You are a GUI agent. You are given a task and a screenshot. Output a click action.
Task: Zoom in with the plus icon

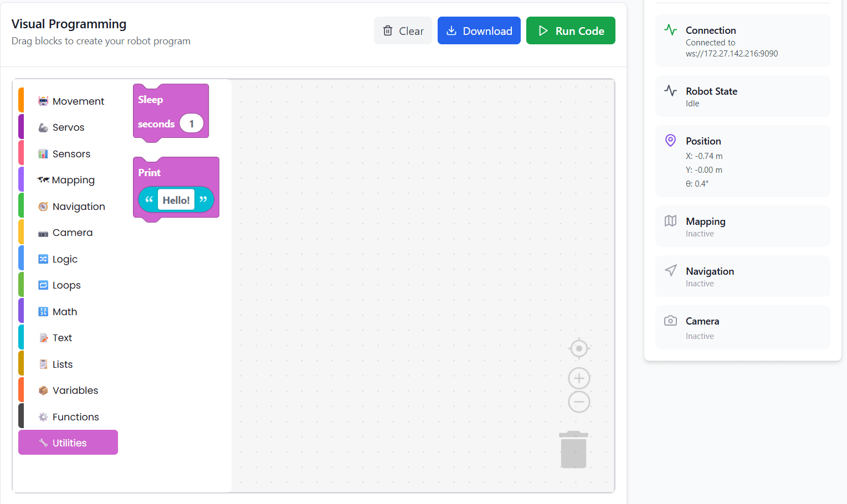click(x=579, y=378)
